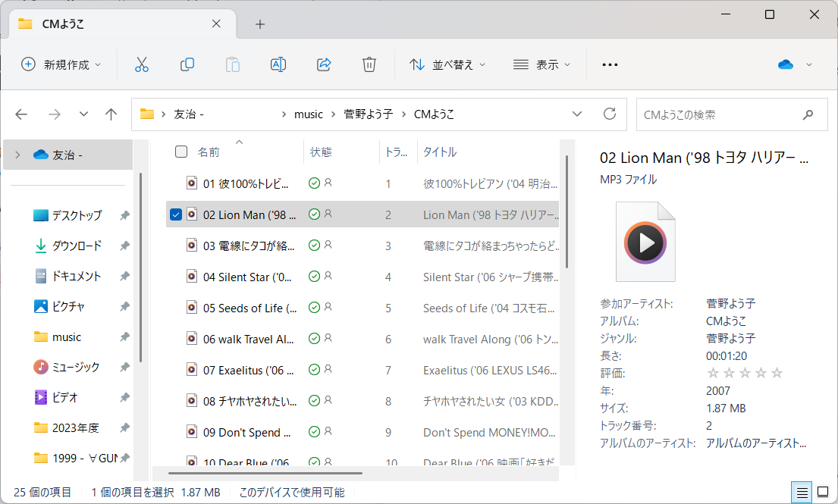This screenshot has height=504, width=838.
Task: Open ビデオ in the sidebar
Action: click(x=55, y=398)
